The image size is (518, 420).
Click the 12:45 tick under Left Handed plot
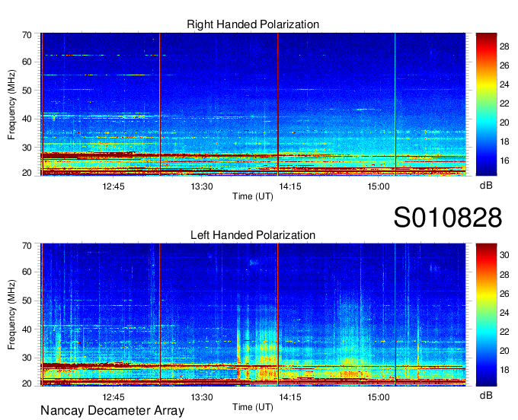pyautogui.click(x=114, y=397)
